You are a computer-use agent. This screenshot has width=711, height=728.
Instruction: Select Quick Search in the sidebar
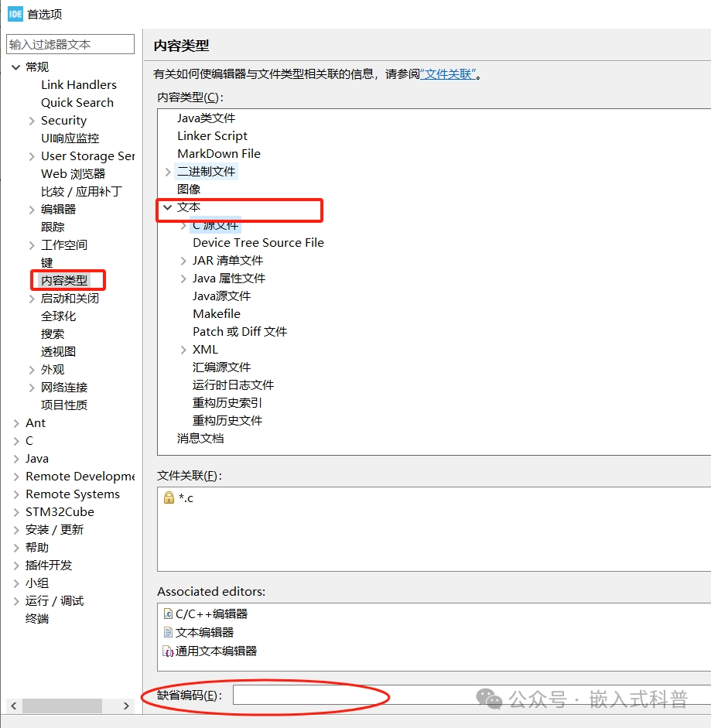77,102
